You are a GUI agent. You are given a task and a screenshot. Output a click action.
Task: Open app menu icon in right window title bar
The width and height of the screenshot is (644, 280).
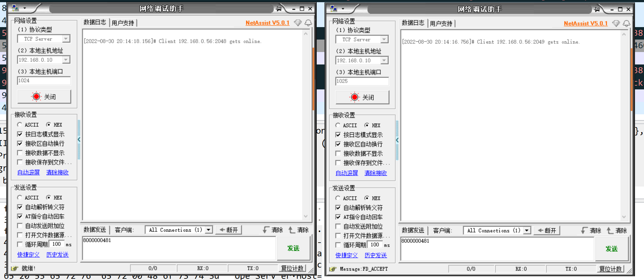pyautogui.click(x=334, y=9)
